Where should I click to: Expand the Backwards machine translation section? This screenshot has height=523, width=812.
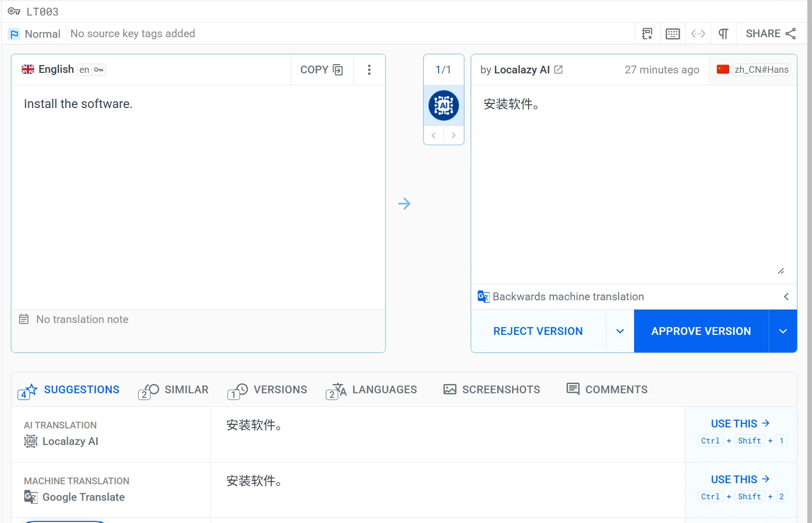(786, 297)
